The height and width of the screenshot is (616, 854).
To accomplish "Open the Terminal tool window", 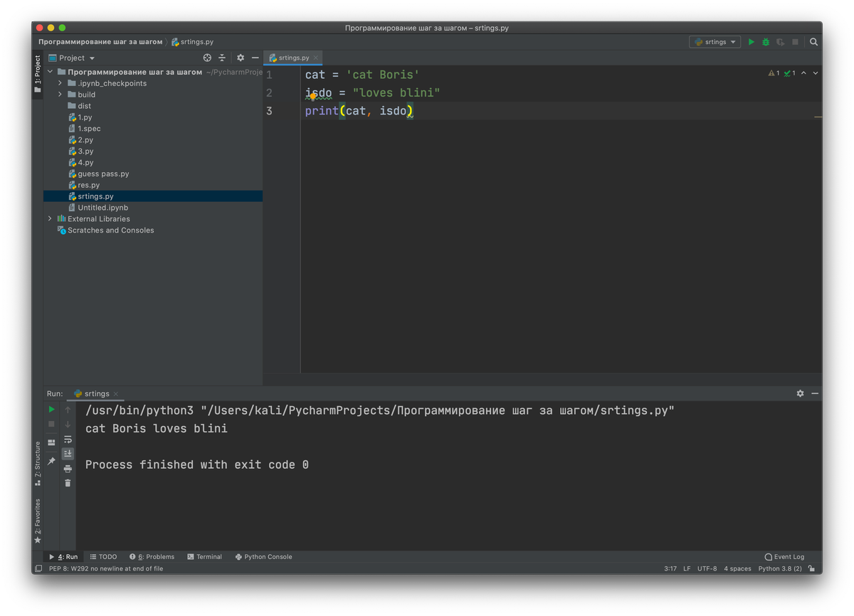I will point(204,557).
